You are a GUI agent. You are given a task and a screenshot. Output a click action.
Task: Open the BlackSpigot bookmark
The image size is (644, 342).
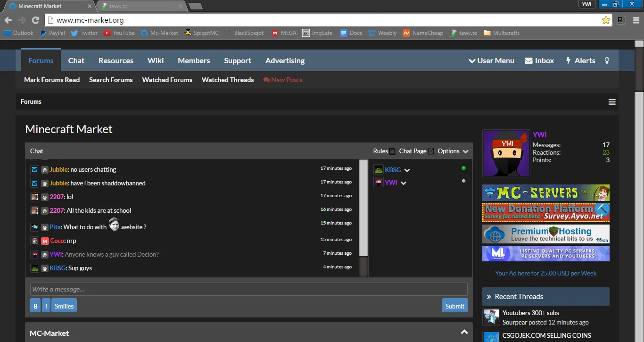(244, 33)
